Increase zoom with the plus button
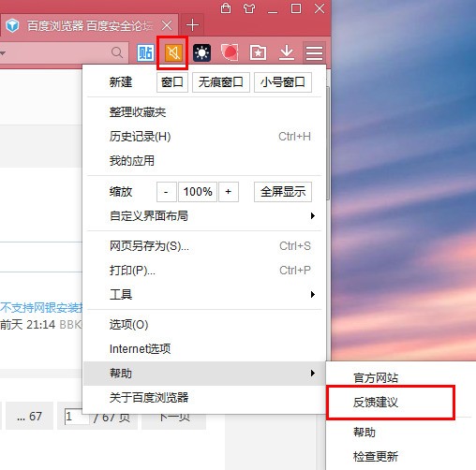 point(229,192)
